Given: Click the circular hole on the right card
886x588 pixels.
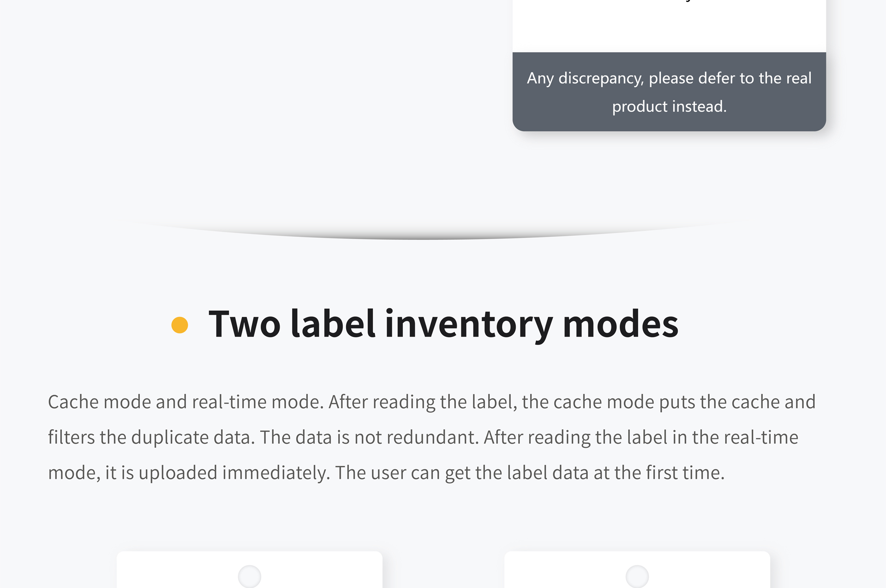Looking at the screenshot, I should pyautogui.click(x=637, y=576).
